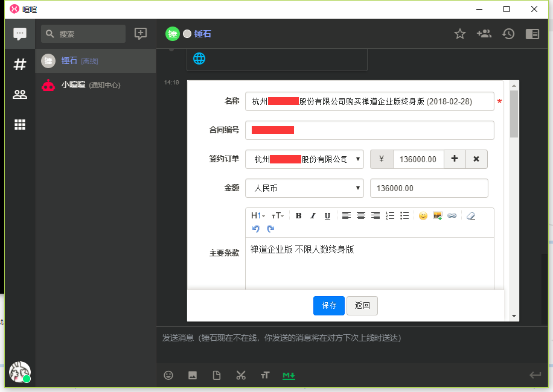Viewport: 553px width, 392px height.
Task: Change message font size tT icon
Action: [x=265, y=375]
